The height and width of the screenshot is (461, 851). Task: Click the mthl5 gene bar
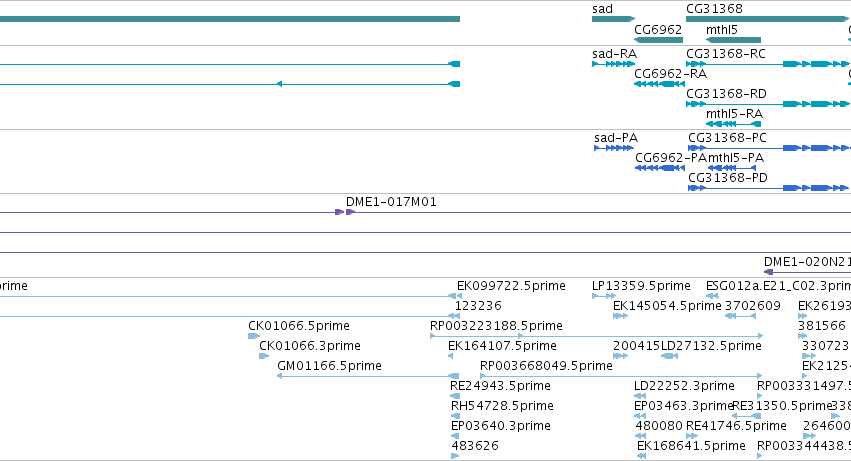pyautogui.click(x=733, y=40)
